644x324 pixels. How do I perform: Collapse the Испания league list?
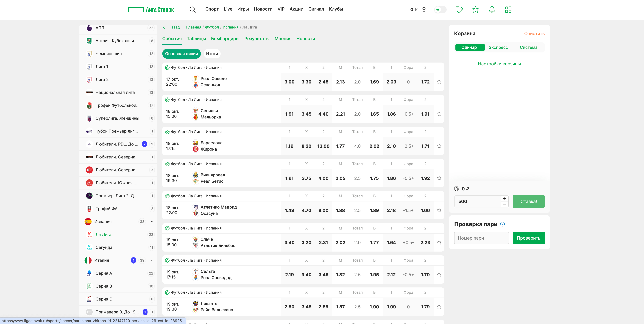tap(152, 222)
